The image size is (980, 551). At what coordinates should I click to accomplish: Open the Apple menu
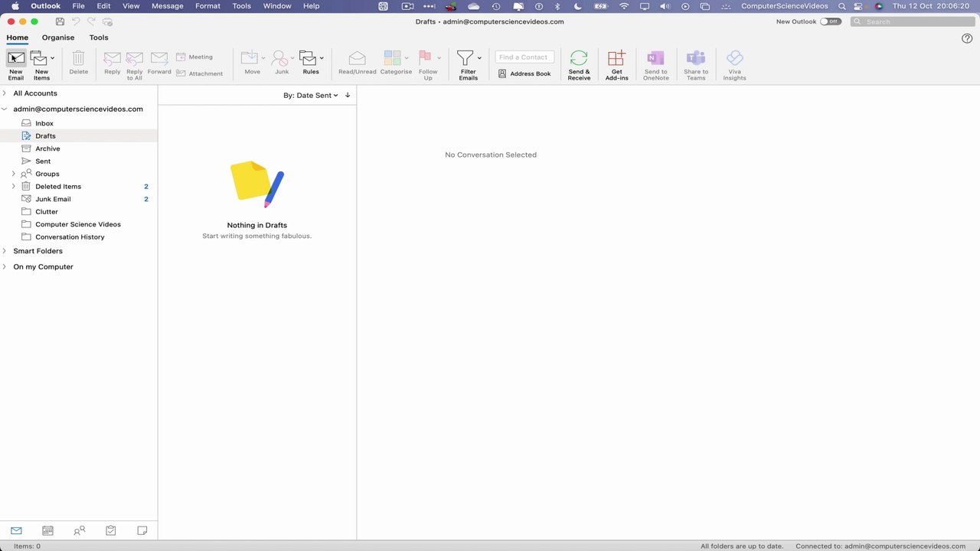15,6
